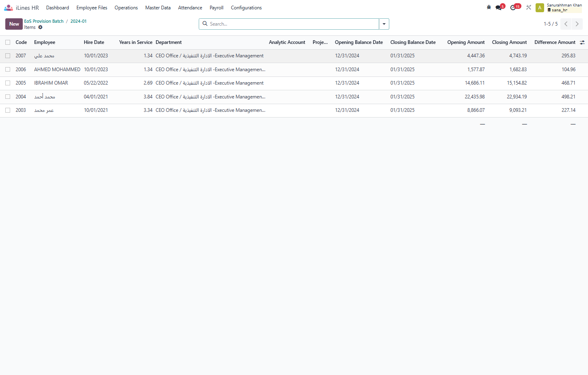Focus the Search input field
This screenshot has height=375, width=588.
(x=293, y=24)
